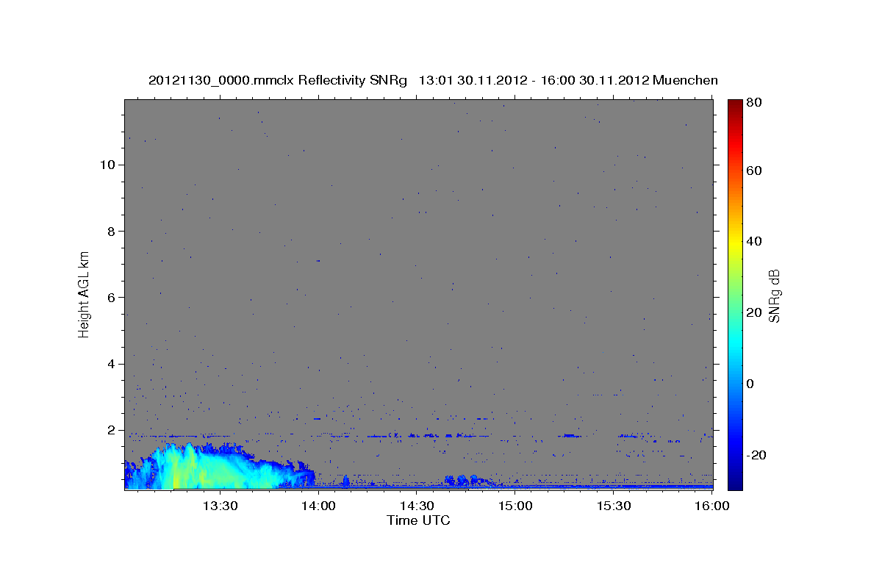
Task: Click the height axis label 10
Action: click(107, 165)
